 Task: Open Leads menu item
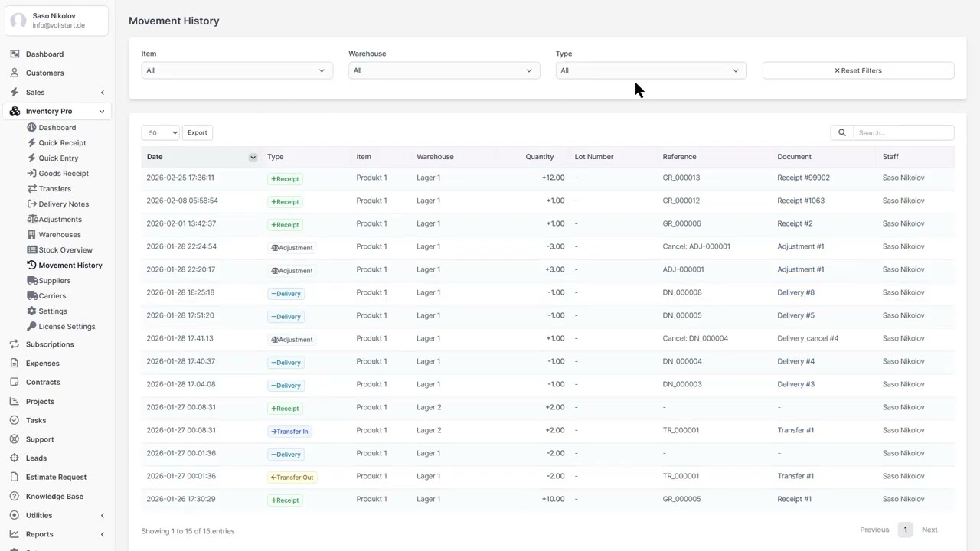36,458
